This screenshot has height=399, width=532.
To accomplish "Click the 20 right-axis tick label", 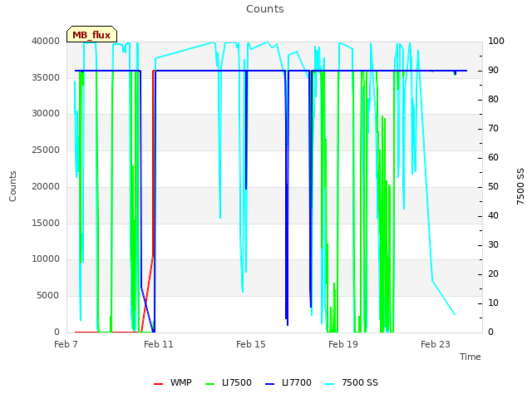I will point(493,273).
